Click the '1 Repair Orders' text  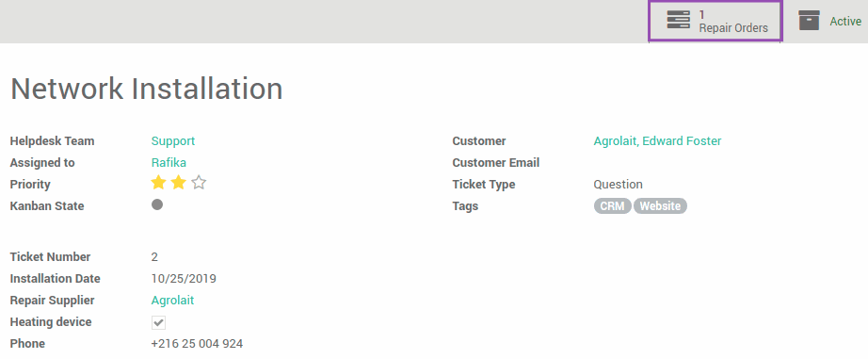[x=733, y=21]
